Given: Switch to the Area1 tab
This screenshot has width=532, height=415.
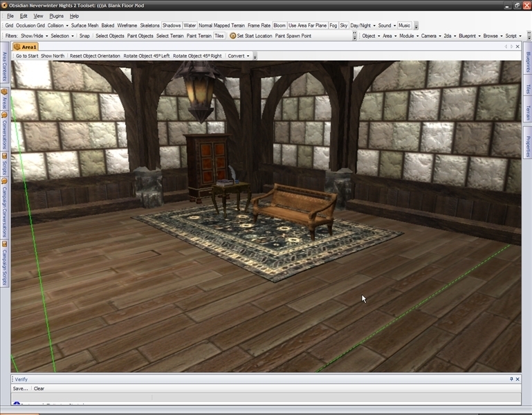Looking at the screenshot, I should (x=28, y=46).
